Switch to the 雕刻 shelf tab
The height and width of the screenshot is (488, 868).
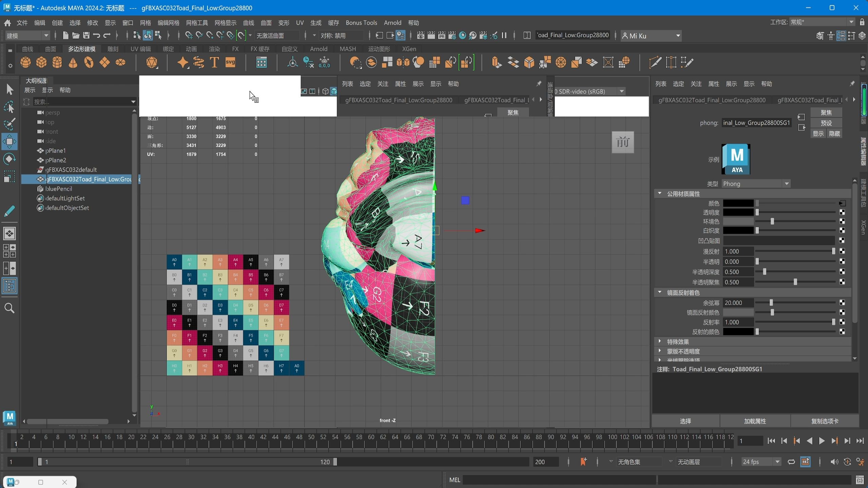113,49
